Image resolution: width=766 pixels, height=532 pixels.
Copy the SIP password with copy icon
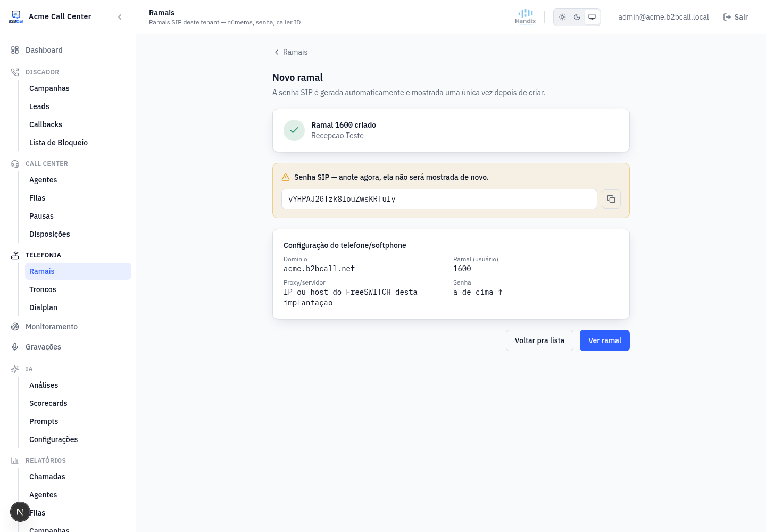click(611, 199)
